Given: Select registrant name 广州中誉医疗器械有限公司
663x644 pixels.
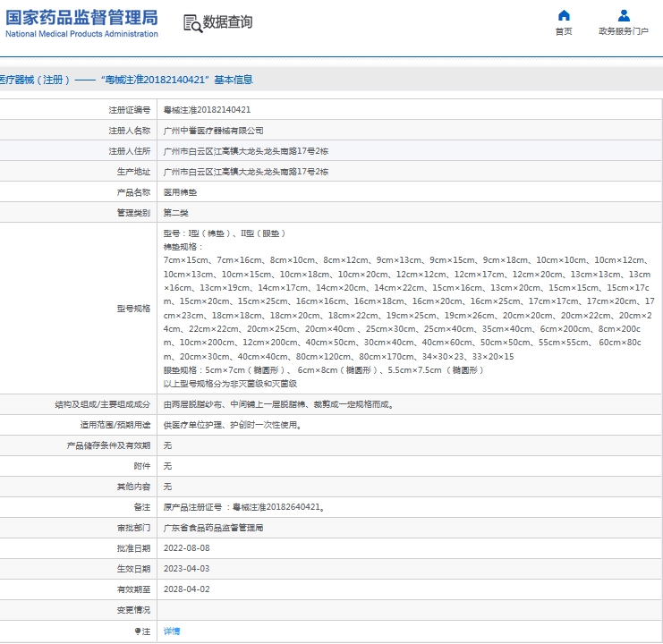Looking at the screenshot, I should pos(214,131).
